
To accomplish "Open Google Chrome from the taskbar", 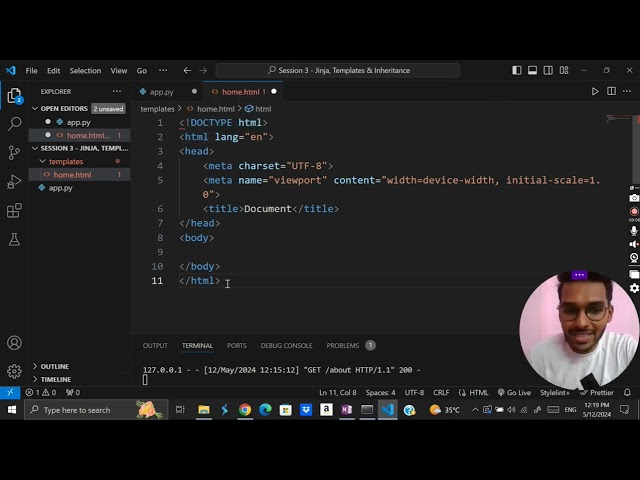I will (x=245, y=410).
